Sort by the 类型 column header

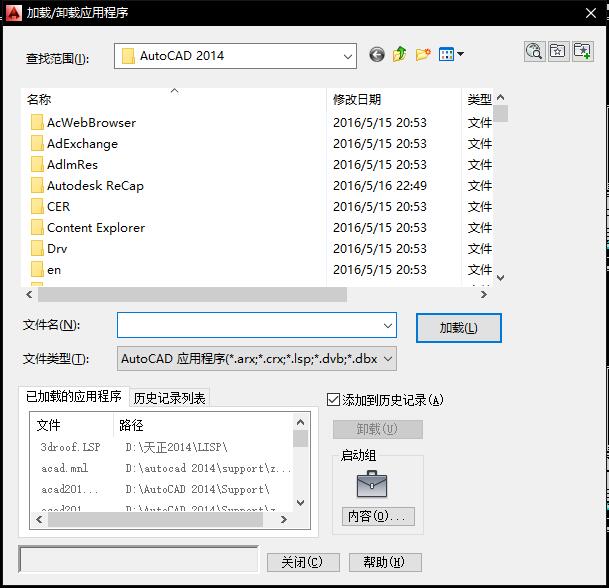point(479,99)
